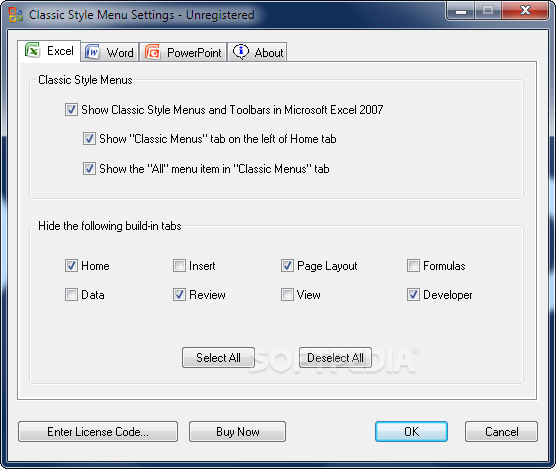Click the Word document icon on tab
The height and width of the screenshot is (469, 556).
coord(93,52)
